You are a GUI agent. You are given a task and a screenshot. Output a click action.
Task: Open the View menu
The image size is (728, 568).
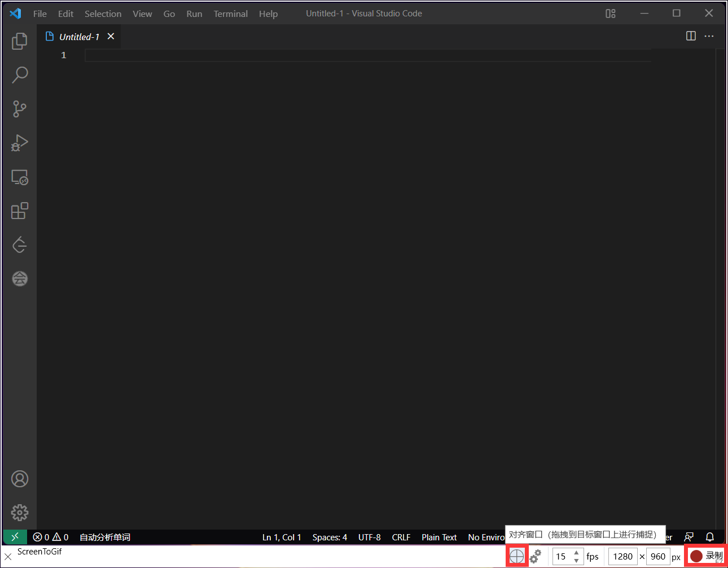coord(142,14)
